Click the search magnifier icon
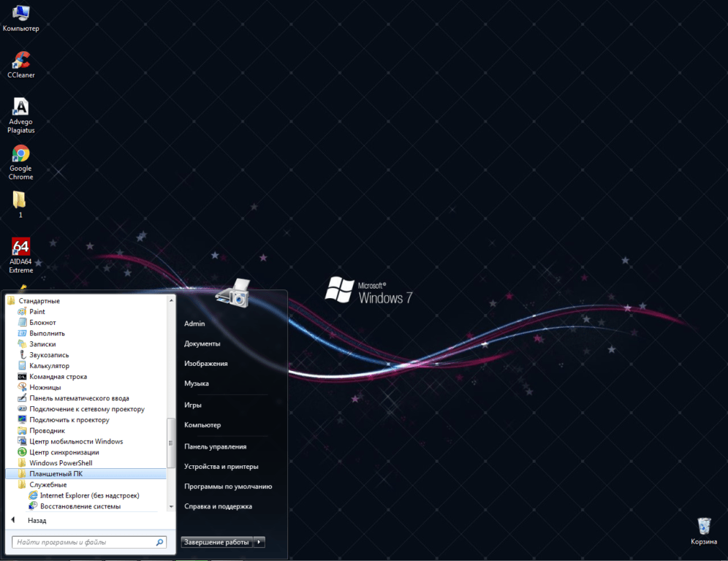This screenshot has width=728, height=561. (160, 542)
